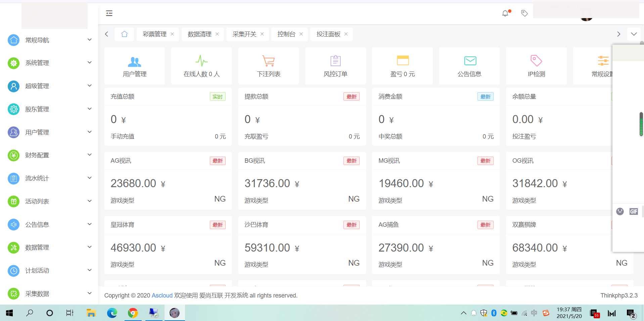Open the 风控订单 clipboard icon
The height and width of the screenshot is (321, 644).
pyautogui.click(x=335, y=61)
